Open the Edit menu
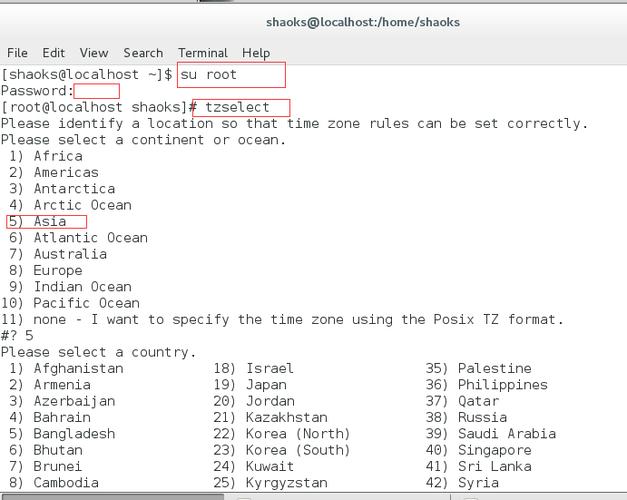 tap(54, 53)
